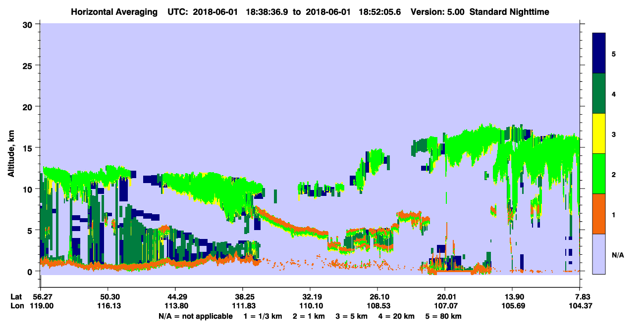The height and width of the screenshot is (330, 644).
Task: Click legend text '4 = 20 km'
Action: (x=397, y=316)
